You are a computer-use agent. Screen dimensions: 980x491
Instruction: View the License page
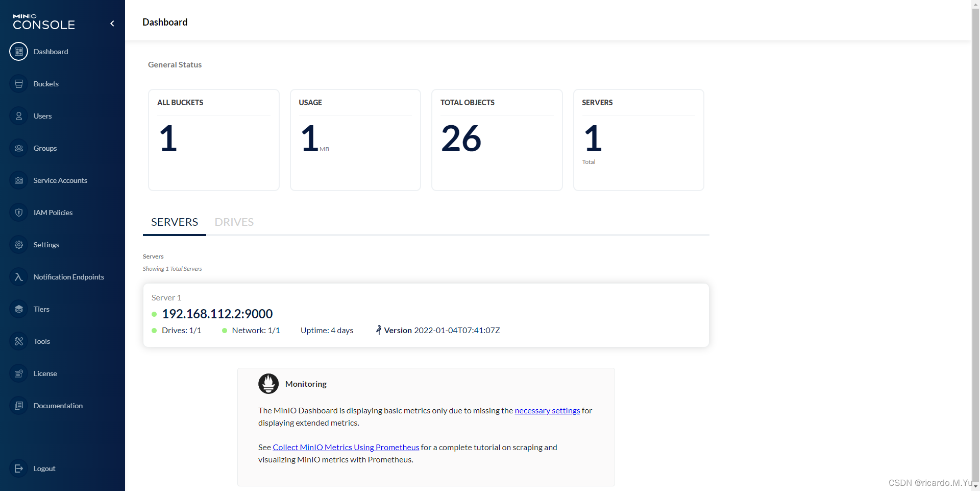coord(45,373)
